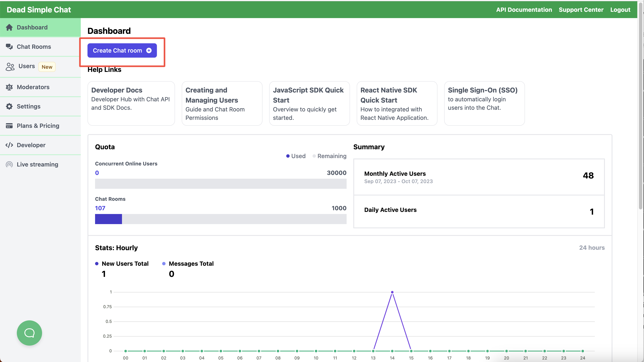Viewport: 644px width, 362px height.
Task: Open the Developer sidebar section
Action: click(40, 145)
